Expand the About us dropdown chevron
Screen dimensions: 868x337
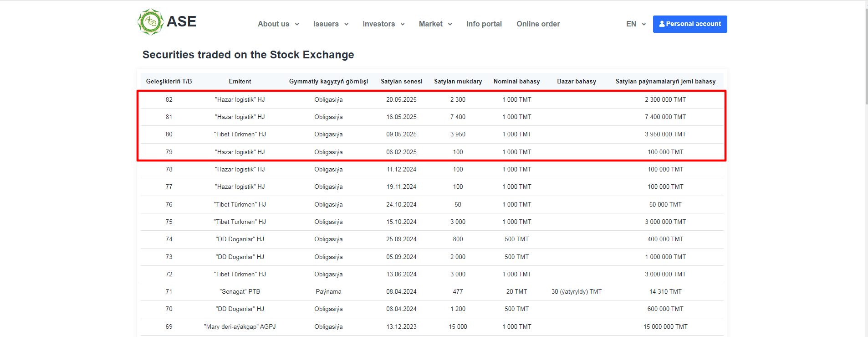tap(297, 24)
